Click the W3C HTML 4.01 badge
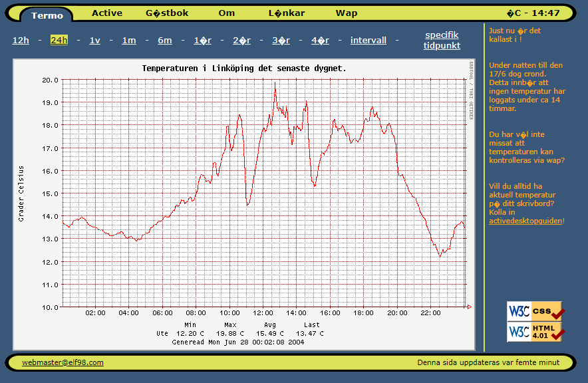 coord(535,332)
